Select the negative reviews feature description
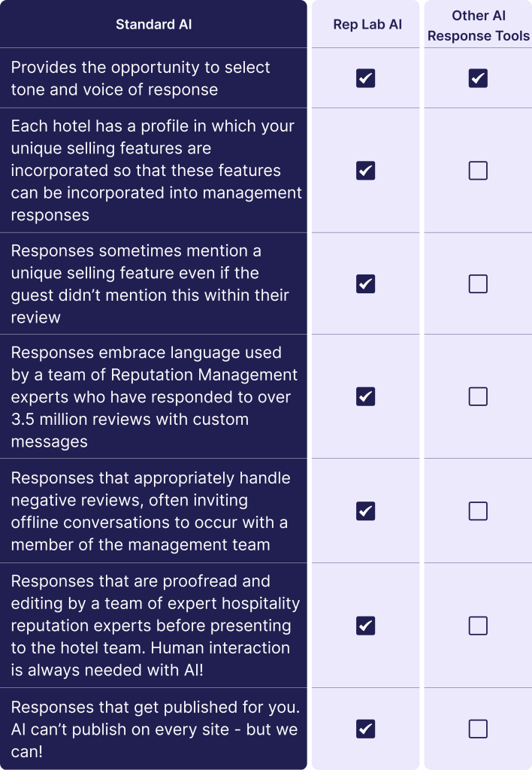 point(149,511)
